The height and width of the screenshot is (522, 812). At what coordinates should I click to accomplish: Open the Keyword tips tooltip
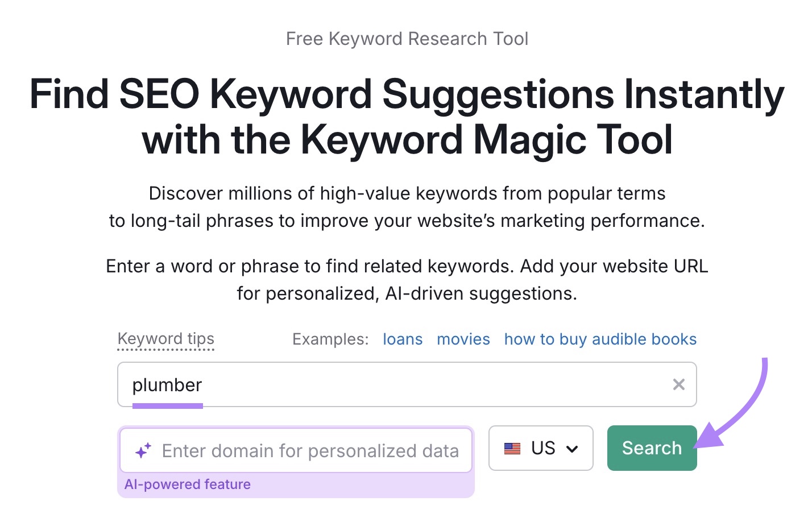pos(165,339)
